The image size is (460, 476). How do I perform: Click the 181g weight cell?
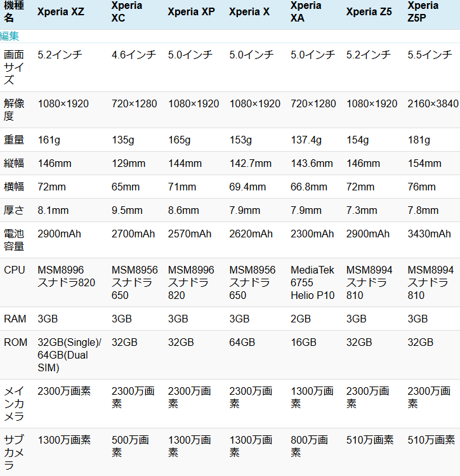pyautogui.click(x=419, y=140)
